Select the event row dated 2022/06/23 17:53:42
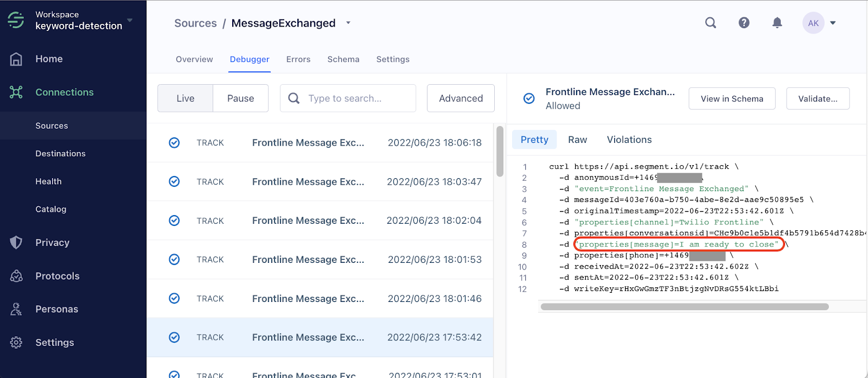The image size is (868, 378). pyautogui.click(x=320, y=337)
